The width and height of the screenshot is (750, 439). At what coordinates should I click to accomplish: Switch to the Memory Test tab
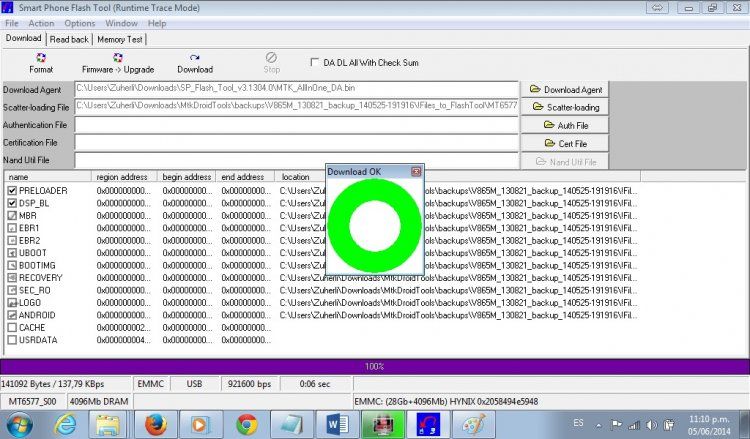coord(120,39)
